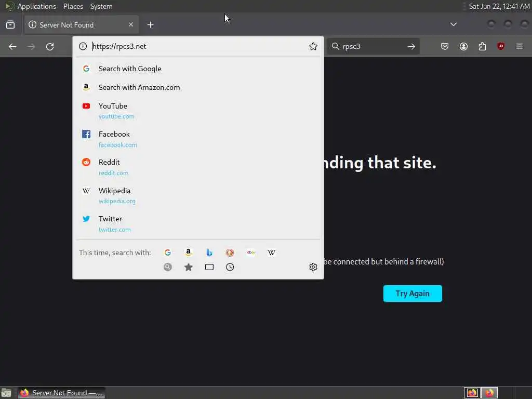This screenshot has width=532, height=399.
Task: Show site information for the address
Action: click(x=83, y=46)
